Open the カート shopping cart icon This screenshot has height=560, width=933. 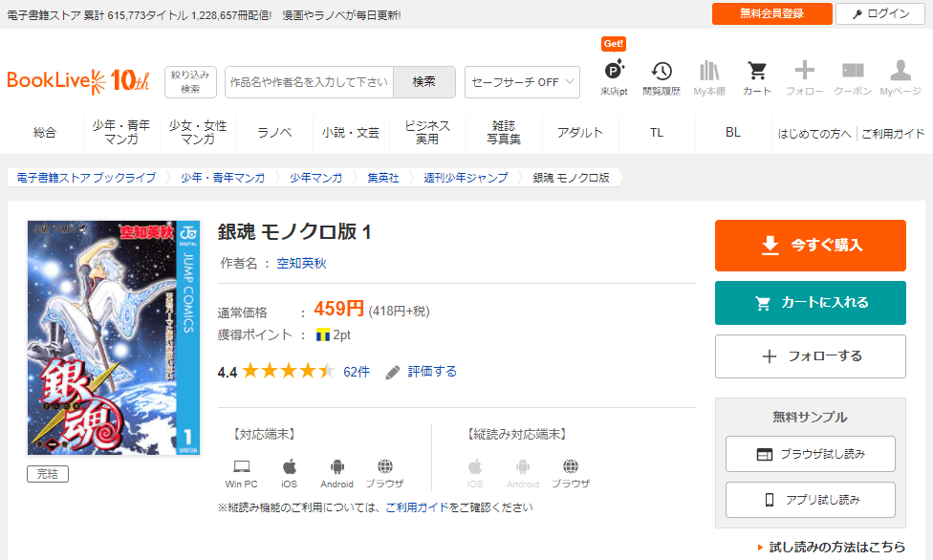click(x=756, y=72)
